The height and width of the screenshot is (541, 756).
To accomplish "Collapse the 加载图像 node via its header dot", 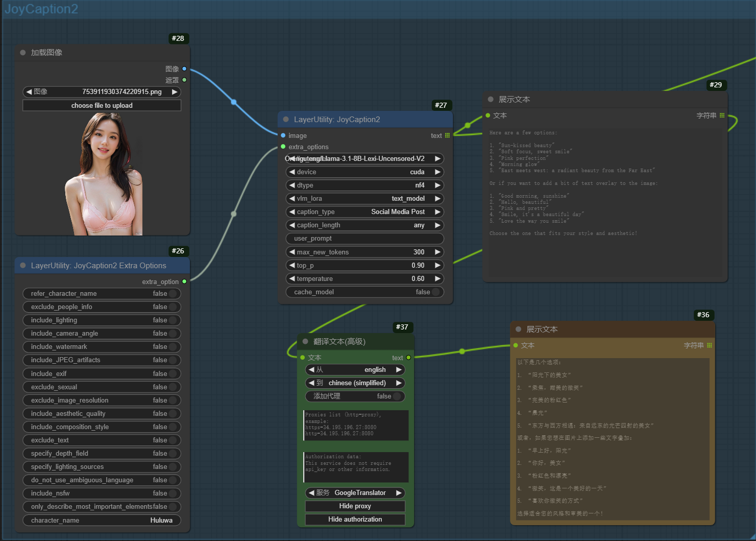I will [x=23, y=53].
